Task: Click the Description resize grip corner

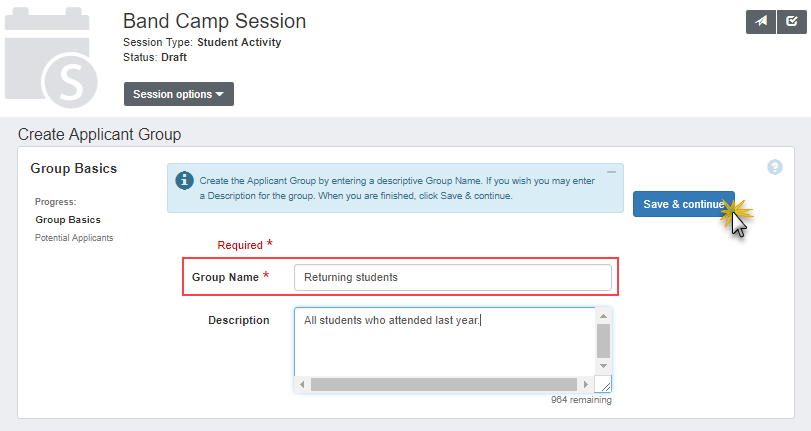Action: 604,385
